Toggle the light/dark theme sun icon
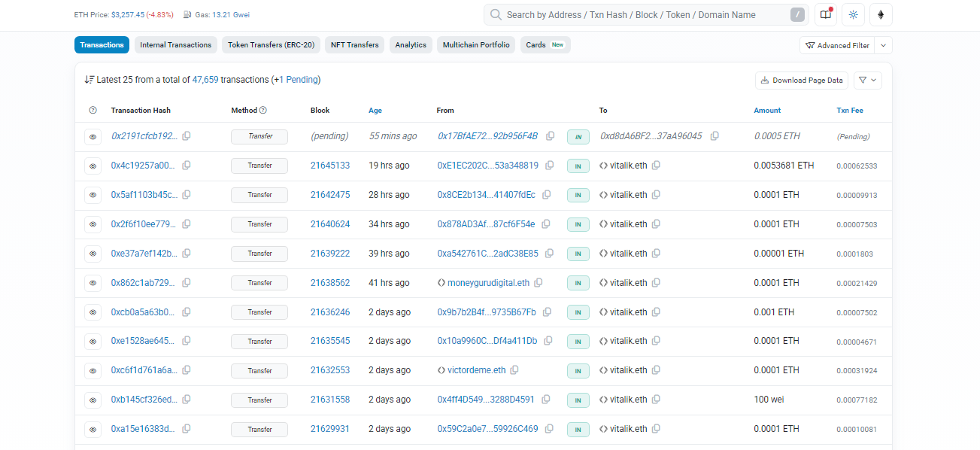980x450 pixels. coord(853,14)
